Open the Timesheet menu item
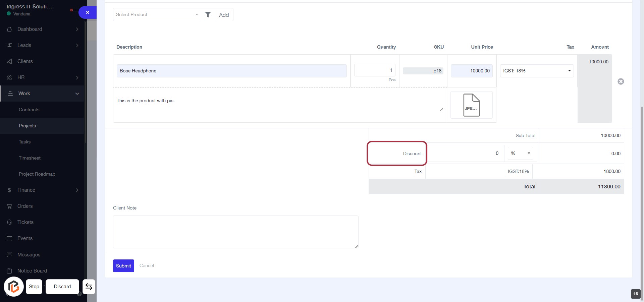The image size is (644, 302). (30, 158)
